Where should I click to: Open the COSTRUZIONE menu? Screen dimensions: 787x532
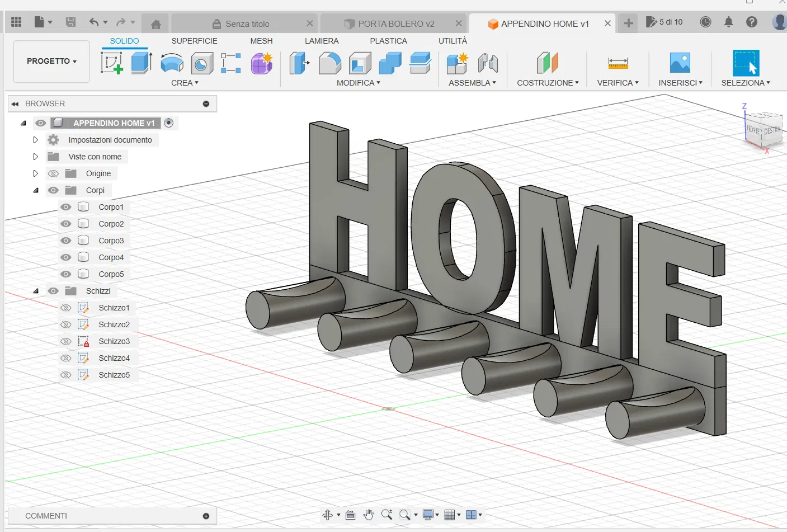click(x=548, y=83)
